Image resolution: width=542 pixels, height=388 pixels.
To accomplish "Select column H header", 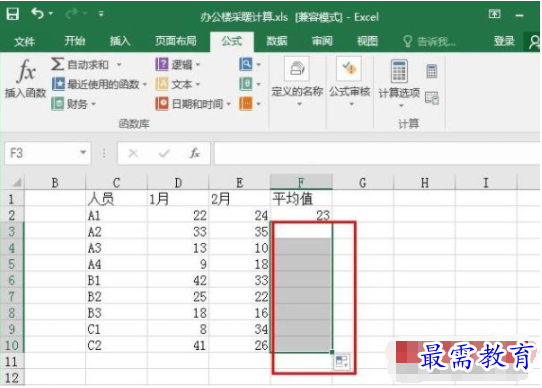I will (424, 182).
